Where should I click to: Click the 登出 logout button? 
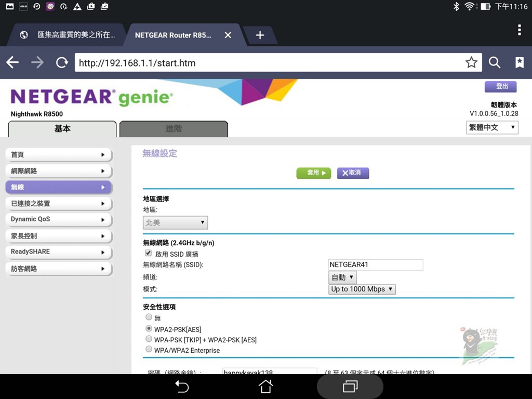[500, 87]
